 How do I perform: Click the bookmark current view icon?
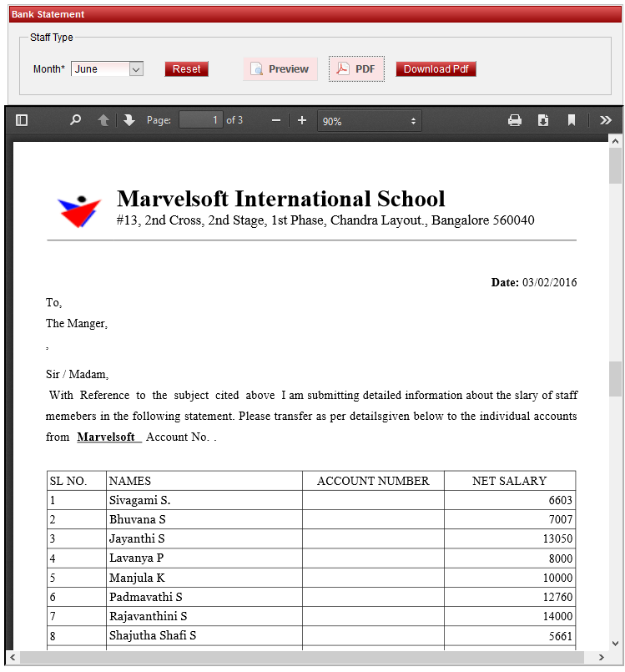coord(572,120)
